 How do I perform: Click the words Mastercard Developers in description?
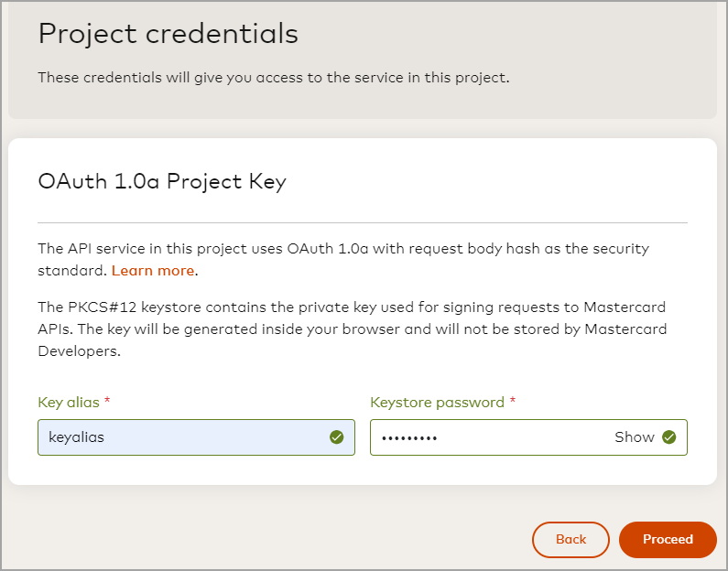pyautogui.click(x=353, y=340)
